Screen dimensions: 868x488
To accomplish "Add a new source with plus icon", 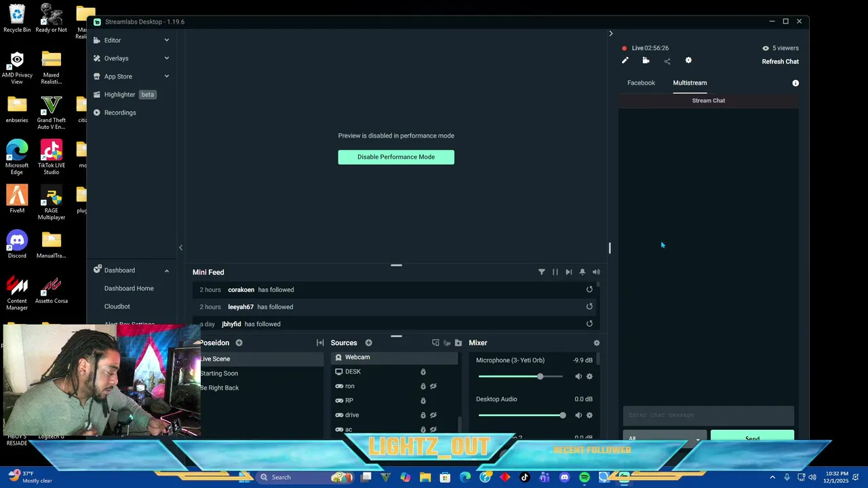I will [x=368, y=343].
